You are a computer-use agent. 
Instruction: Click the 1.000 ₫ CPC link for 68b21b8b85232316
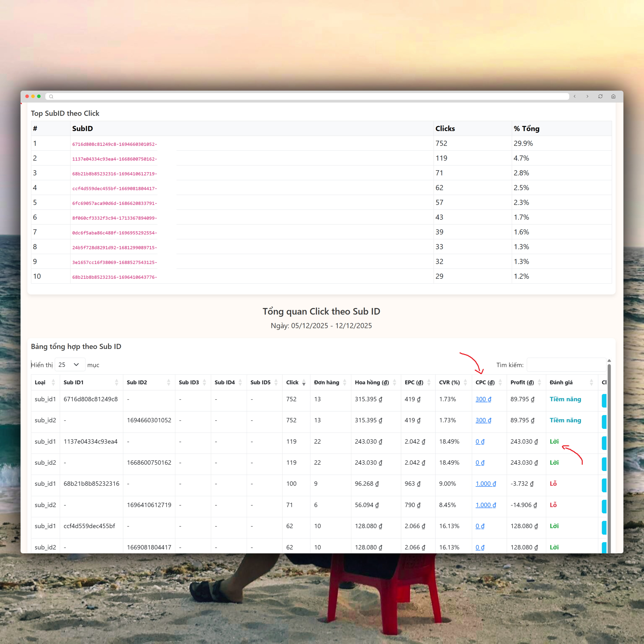[x=485, y=484]
